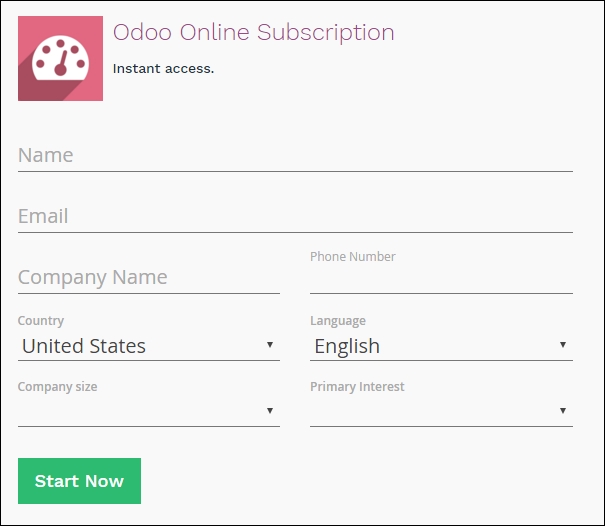Click the Odoo Online Subscription heading
This screenshot has height=526, width=605.
253,32
